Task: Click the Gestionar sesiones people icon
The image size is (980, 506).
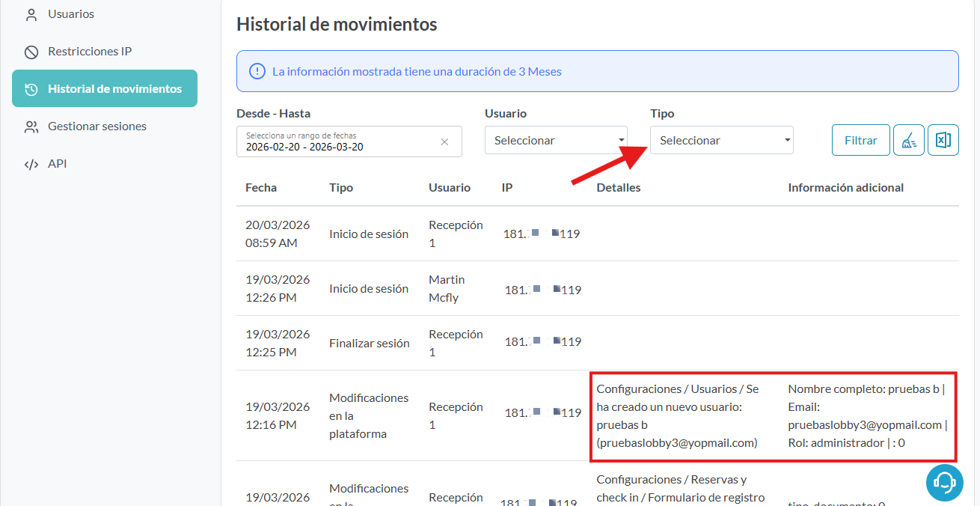Action: click(x=31, y=127)
